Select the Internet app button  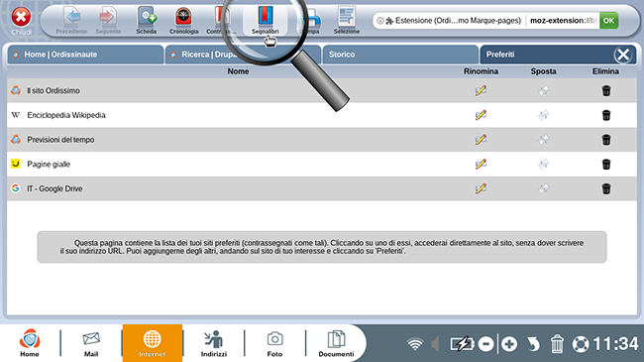[153, 343]
